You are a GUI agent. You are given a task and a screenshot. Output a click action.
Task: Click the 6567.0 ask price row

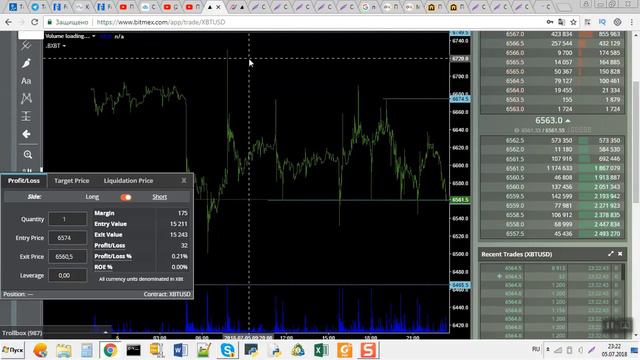click(x=552, y=34)
